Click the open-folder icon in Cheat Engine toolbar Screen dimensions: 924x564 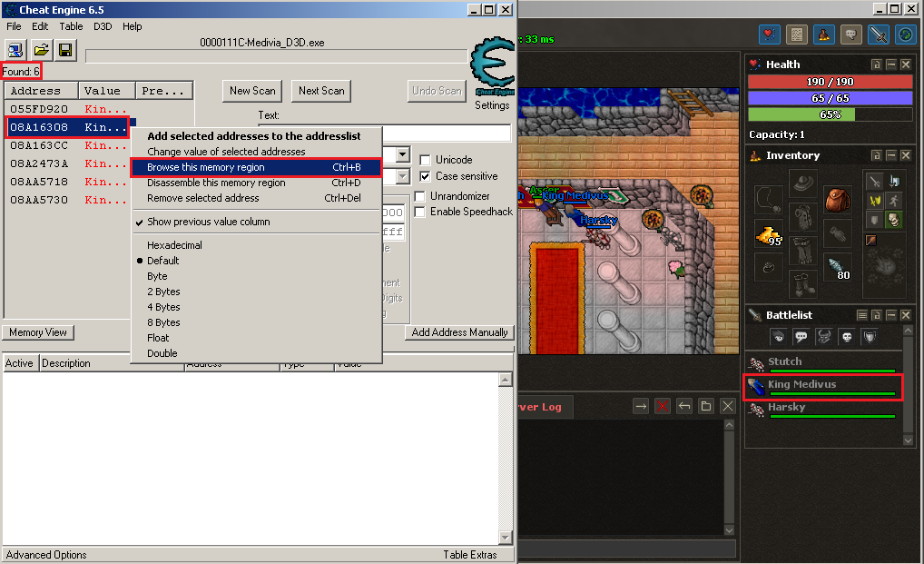pyautogui.click(x=41, y=50)
